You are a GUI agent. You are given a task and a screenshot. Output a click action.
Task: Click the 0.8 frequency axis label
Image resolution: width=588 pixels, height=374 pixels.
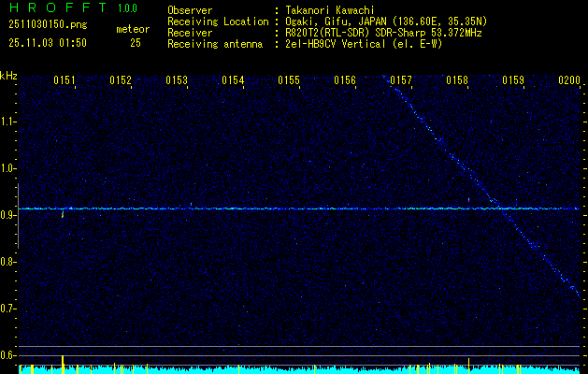pos(7,262)
